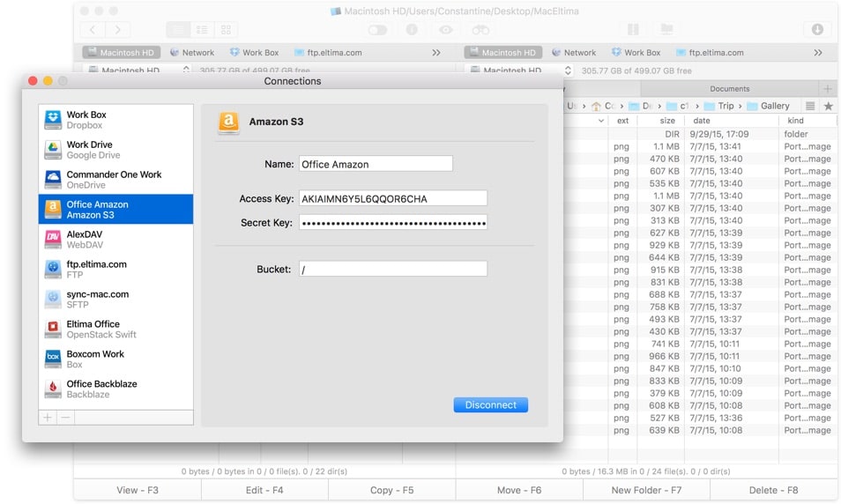
Task: Expand column sort chevron before ext
Action: [601, 122]
